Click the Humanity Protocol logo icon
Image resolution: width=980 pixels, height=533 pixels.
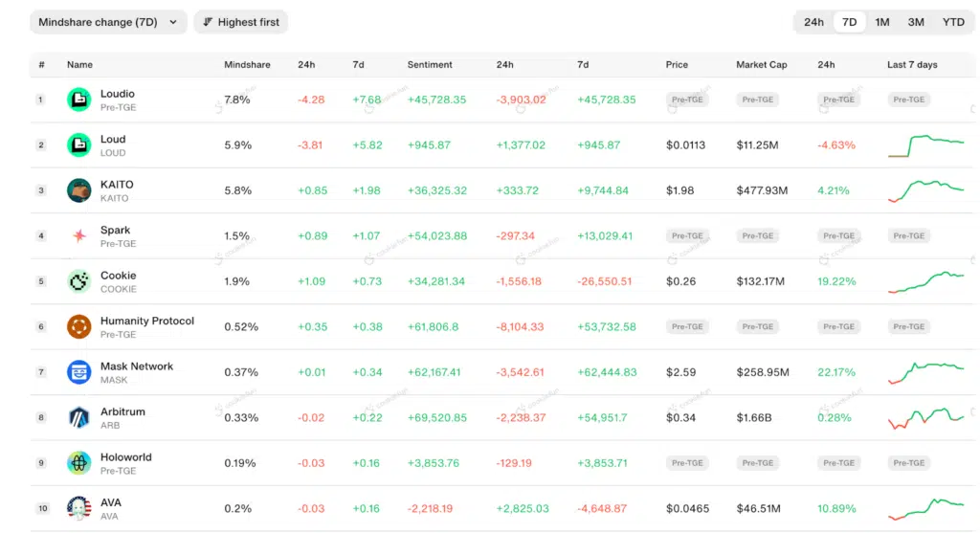[x=78, y=327]
